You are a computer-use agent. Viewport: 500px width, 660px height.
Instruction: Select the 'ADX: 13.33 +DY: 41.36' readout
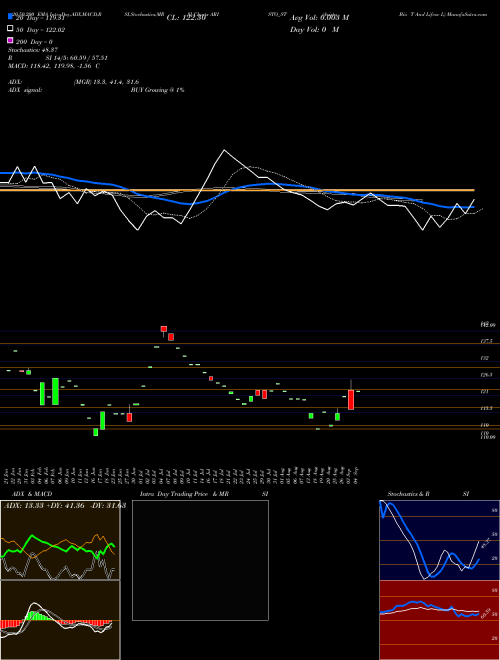(x=46, y=506)
